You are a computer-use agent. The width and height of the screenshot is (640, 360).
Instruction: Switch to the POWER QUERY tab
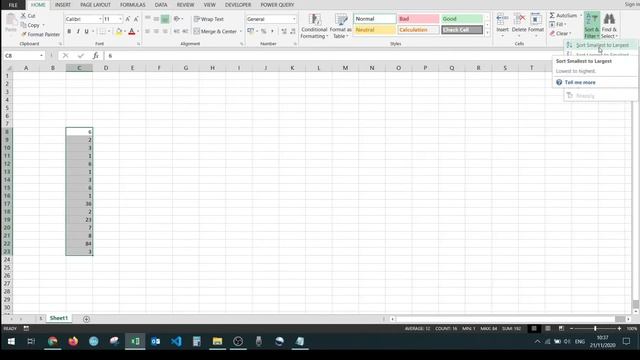[x=277, y=5]
